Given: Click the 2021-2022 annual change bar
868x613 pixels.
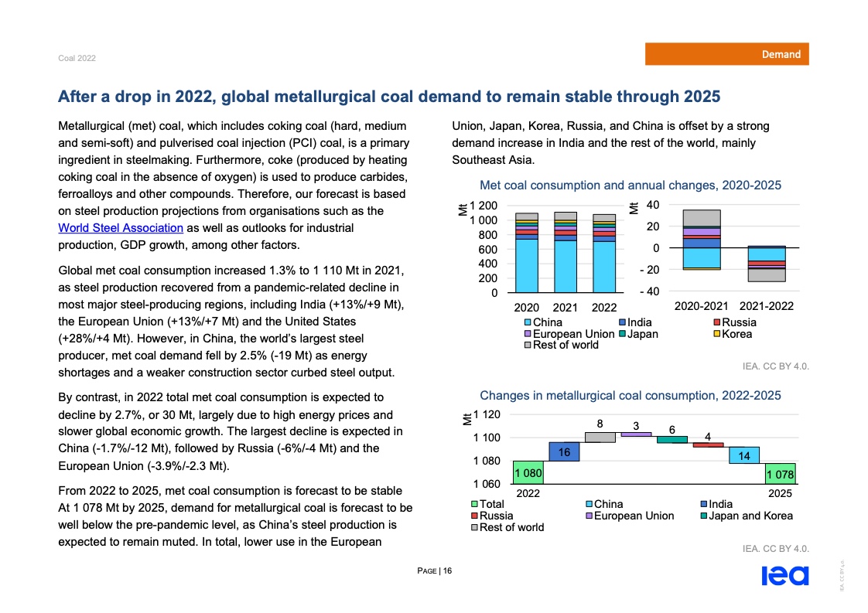Looking at the screenshot, I should point(767,264).
